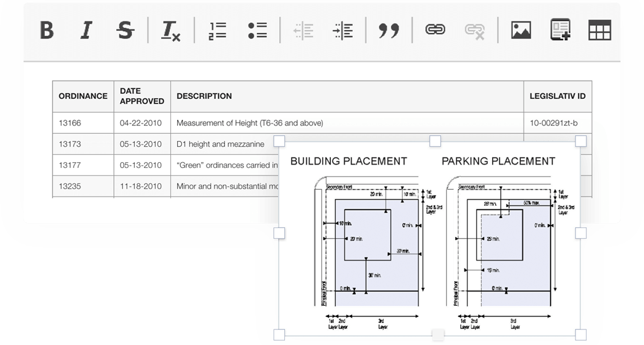Grab the image's top-left resize handle
Image resolution: width=644 pixels, height=345 pixels.
279,141
